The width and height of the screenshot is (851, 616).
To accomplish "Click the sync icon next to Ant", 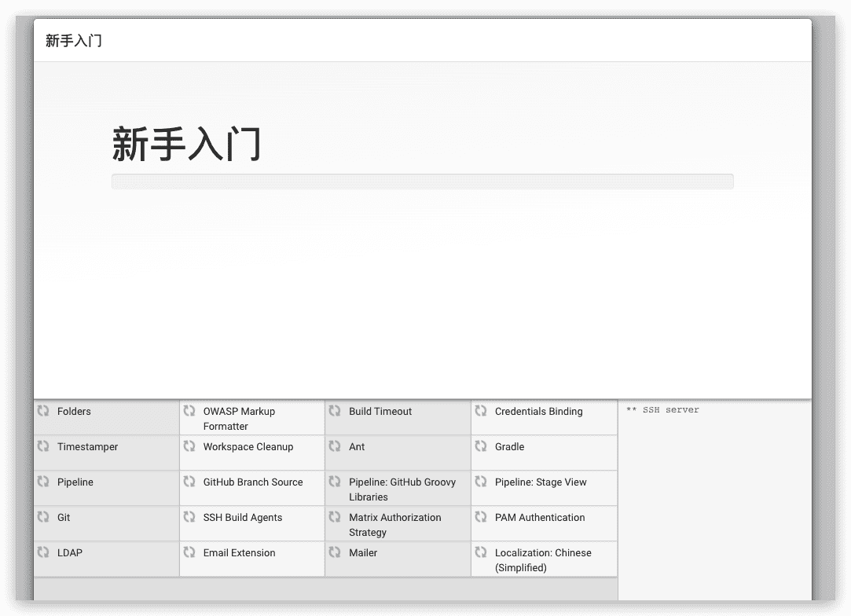I will [335, 446].
